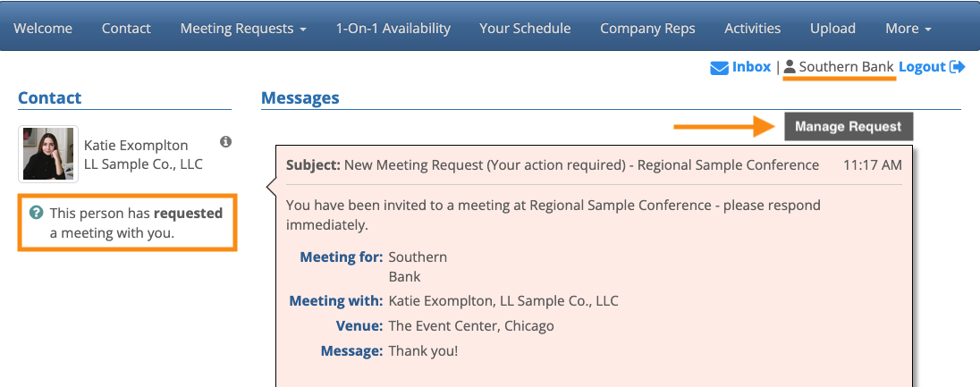Click the Inbox envelope icon
Viewport: 980px width, 387px height.
click(719, 68)
